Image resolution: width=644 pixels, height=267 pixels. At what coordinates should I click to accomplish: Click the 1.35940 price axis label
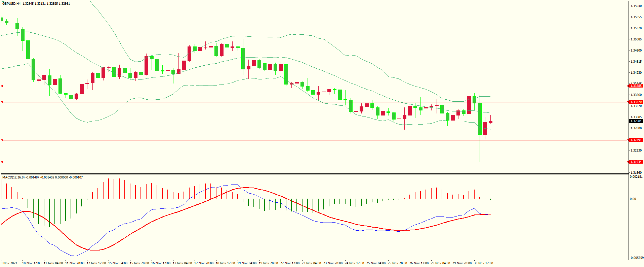[x=636, y=6]
